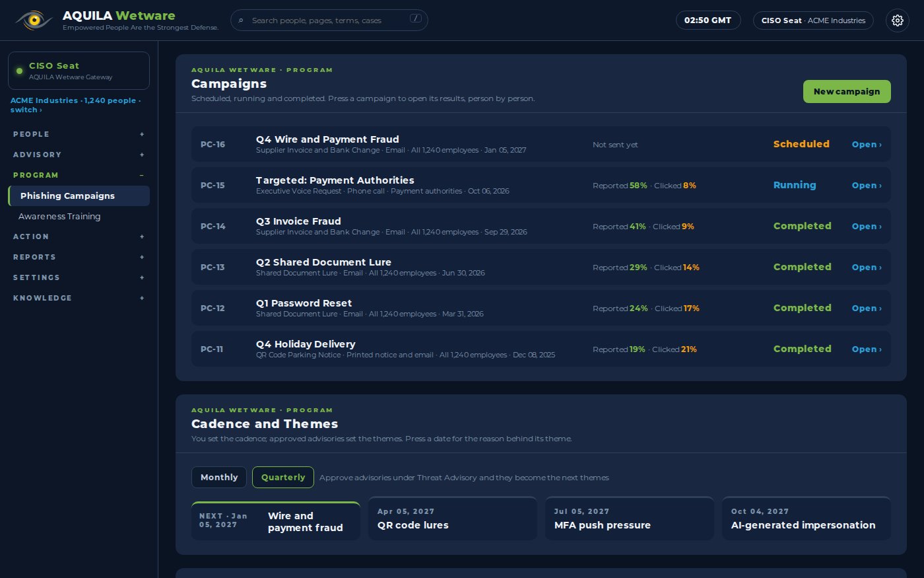Open the PC-16 Q4 Wire campaign
Screen dimensions: 924x578
point(867,145)
